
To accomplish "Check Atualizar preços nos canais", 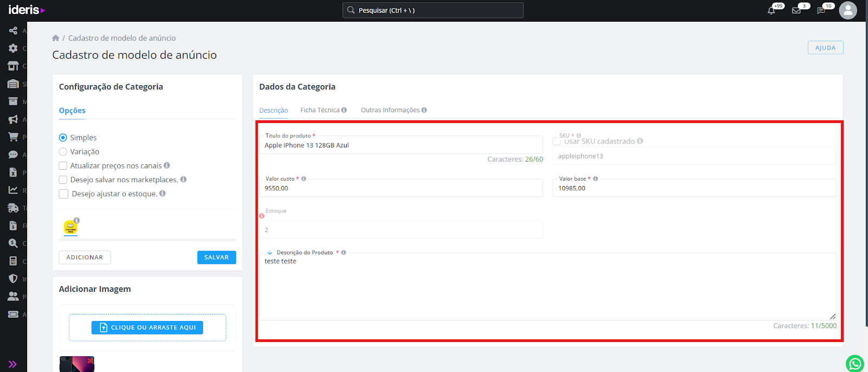I will click(x=63, y=166).
